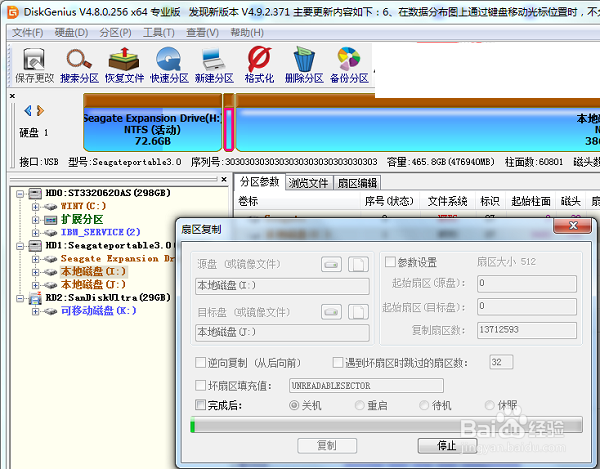Switch to the 浏览文件 tab
This screenshot has height=469, width=600.
point(308,183)
